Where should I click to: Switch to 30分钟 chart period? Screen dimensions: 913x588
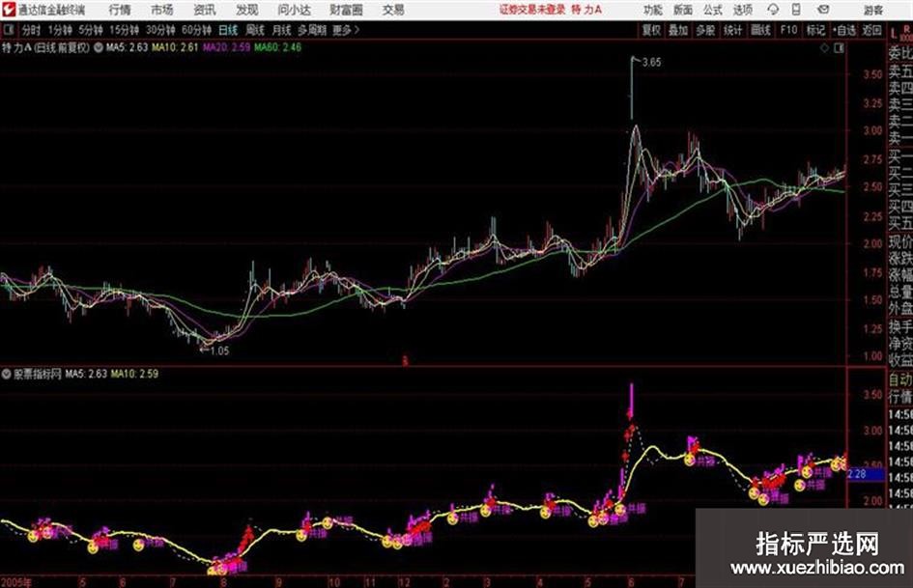pos(160,30)
